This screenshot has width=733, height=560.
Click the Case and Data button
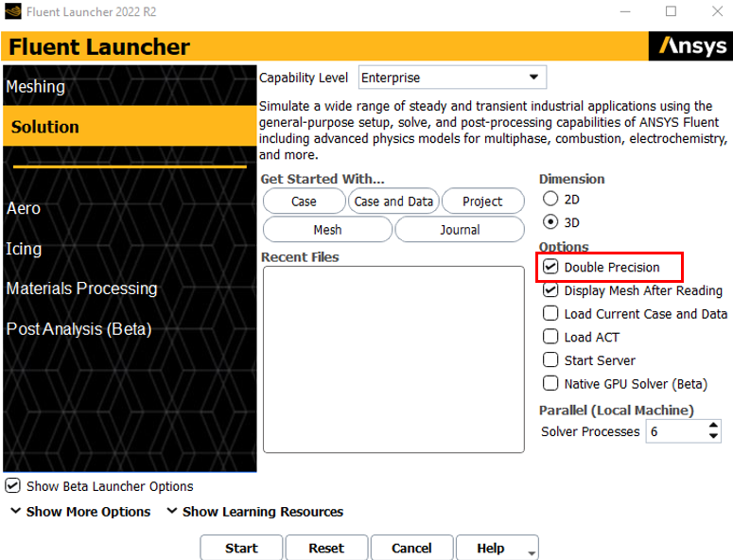[393, 201]
